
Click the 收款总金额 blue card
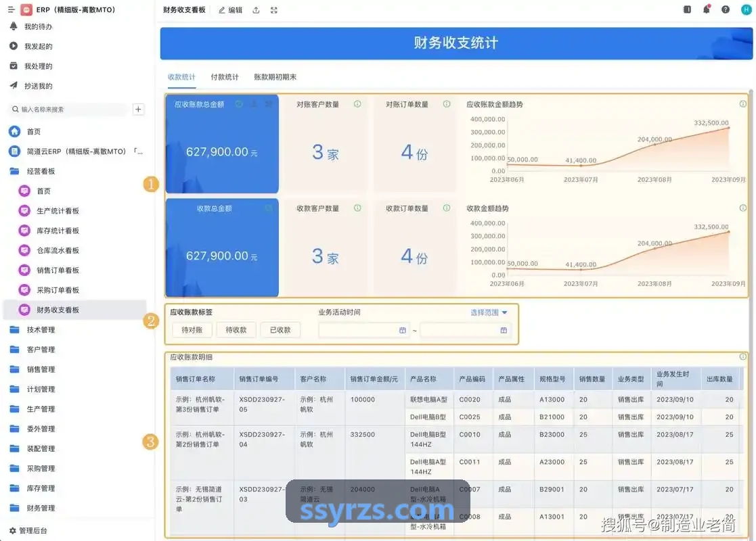[222, 248]
